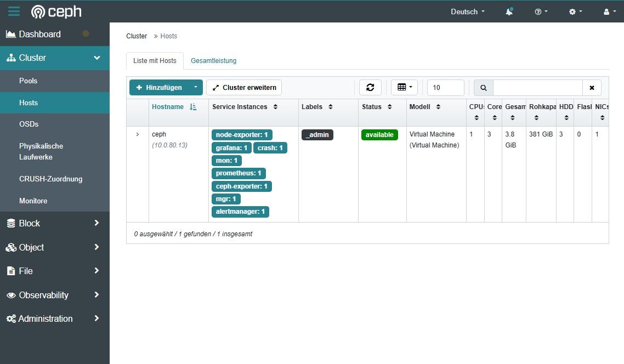Expand the ceph host row details
The image size is (624, 364).
(x=138, y=134)
